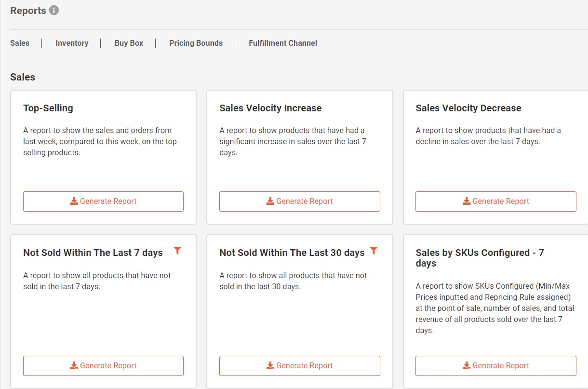Open the Sales tab
Viewport: 588px width, 389px height.
(20, 43)
